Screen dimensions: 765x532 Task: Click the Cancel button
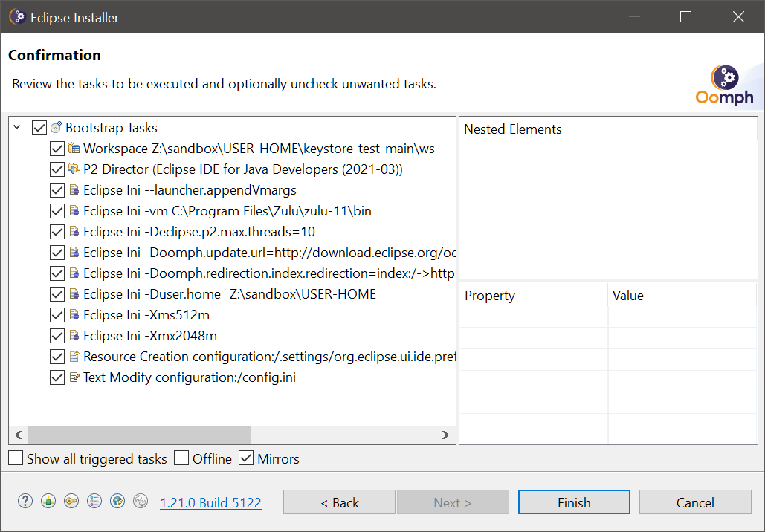click(694, 502)
